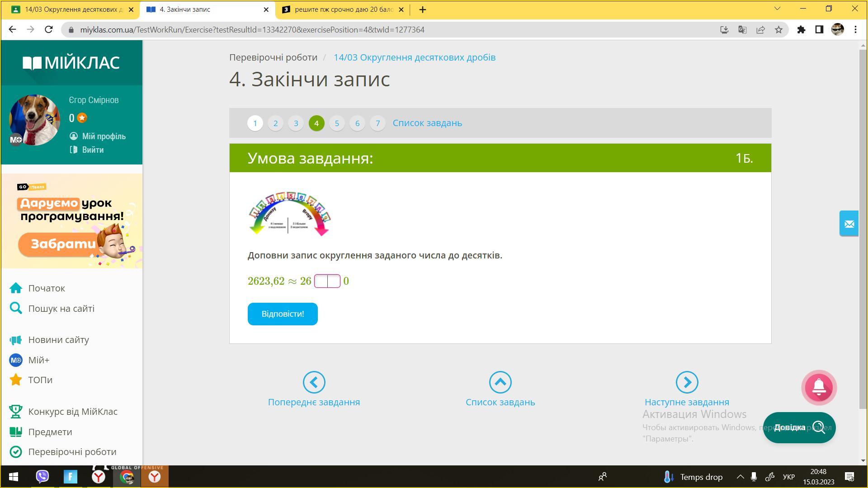Open Viber from the taskbar
This screenshot has height=488, width=868.
tap(42, 477)
